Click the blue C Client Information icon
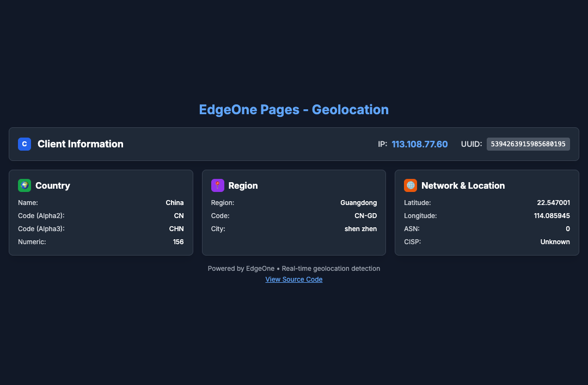588x385 pixels. click(24, 144)
